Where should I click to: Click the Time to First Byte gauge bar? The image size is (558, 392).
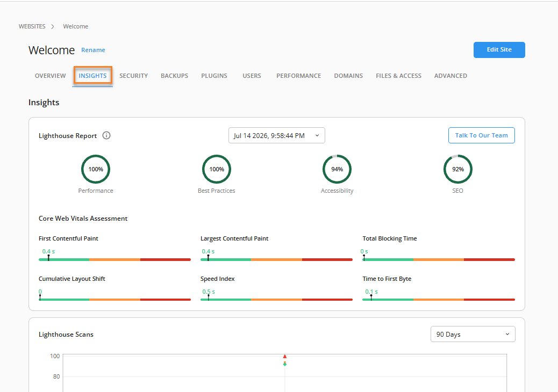coord(439,300)
